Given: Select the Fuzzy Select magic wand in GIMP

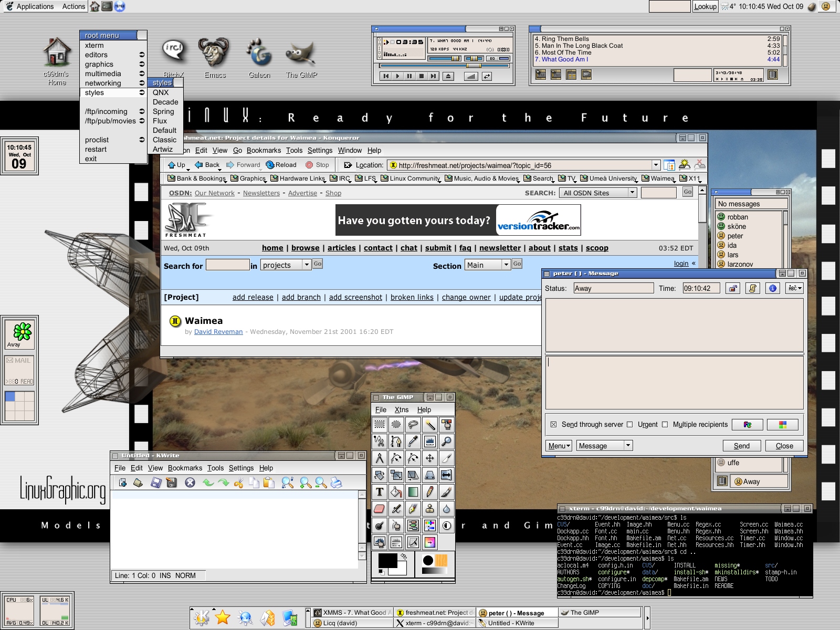Looking at the screenshot, I should [x=430, y=424].
